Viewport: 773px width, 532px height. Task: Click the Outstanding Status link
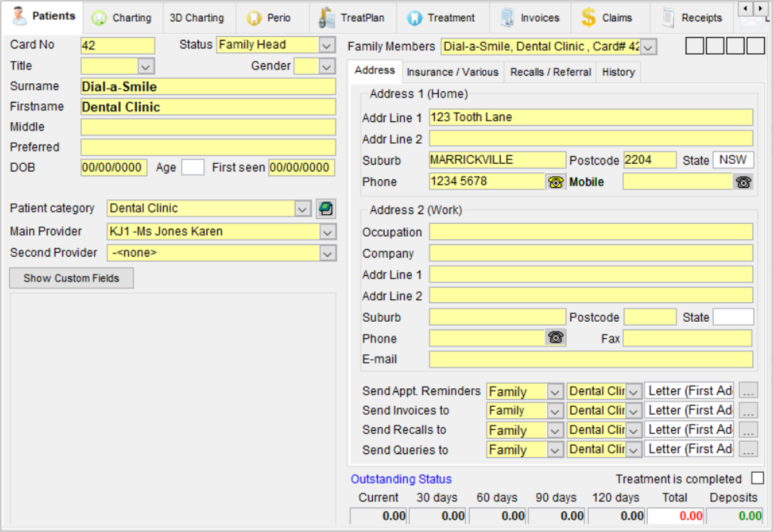tap(401, 478)
